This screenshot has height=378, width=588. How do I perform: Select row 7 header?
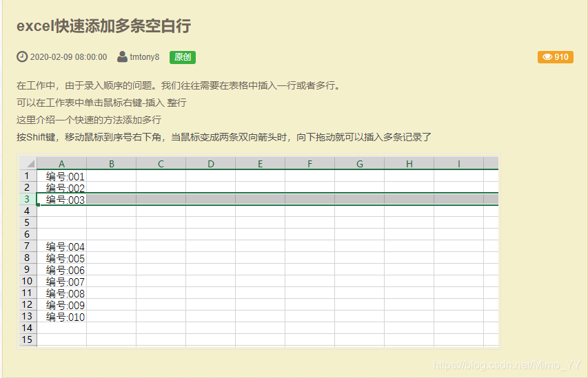(x=28, y=246)
